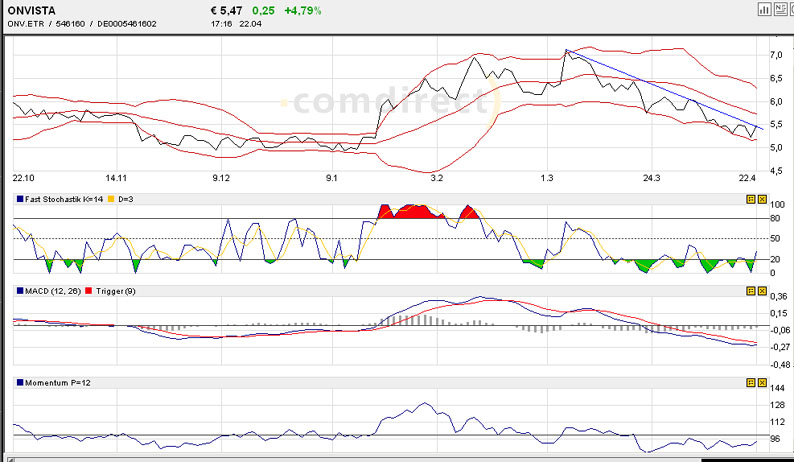This screenshot has width=794, height=462.
Task: Open settings icon of Momentum panel
Action: click(750, 382)
